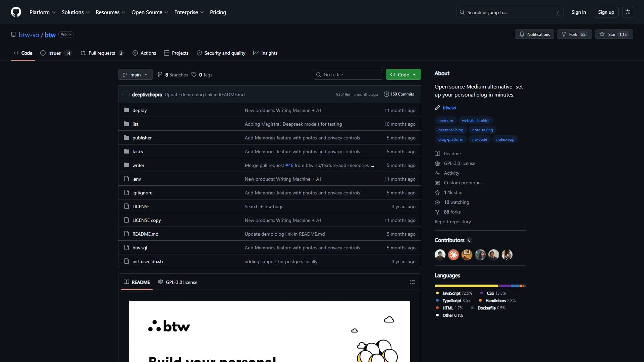
Task: View the 150 Commits history
Action: pos(399,94)
